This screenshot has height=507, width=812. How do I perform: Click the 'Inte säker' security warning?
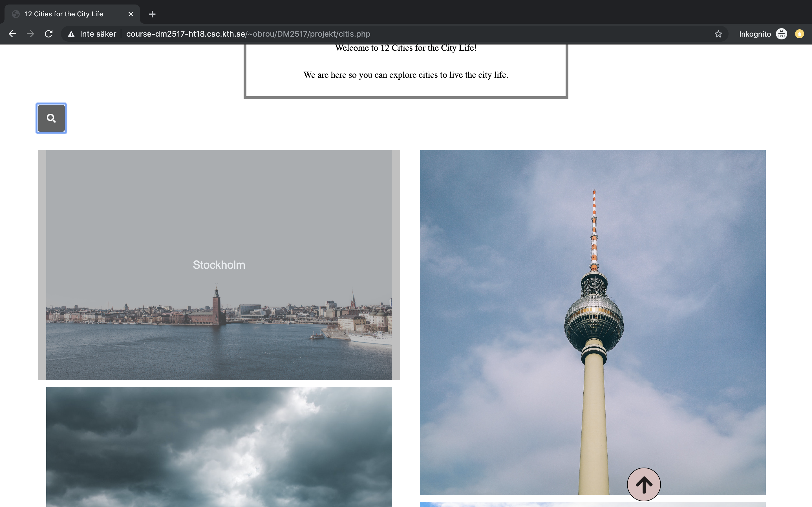[92, 34]
